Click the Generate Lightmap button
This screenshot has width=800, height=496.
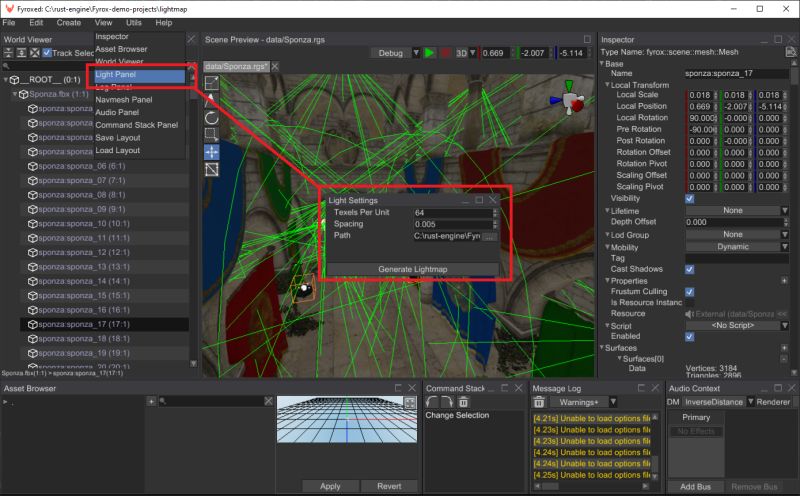click(x=412, y=269)
